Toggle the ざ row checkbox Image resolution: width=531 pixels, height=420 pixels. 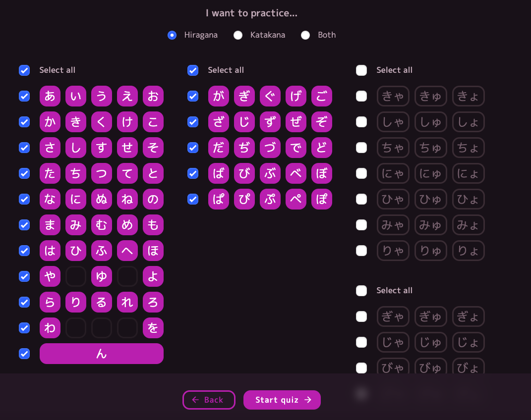pyautogui.click(x=193, y=122)
